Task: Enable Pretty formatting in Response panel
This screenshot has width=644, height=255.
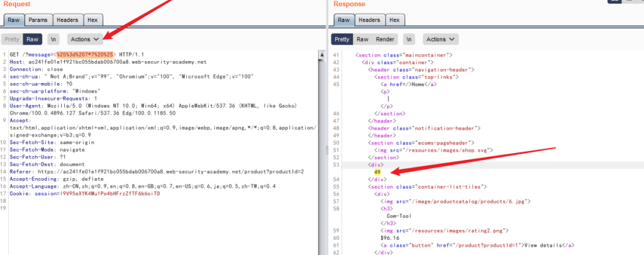Action: pyautogui.click(x=343, y=39)
